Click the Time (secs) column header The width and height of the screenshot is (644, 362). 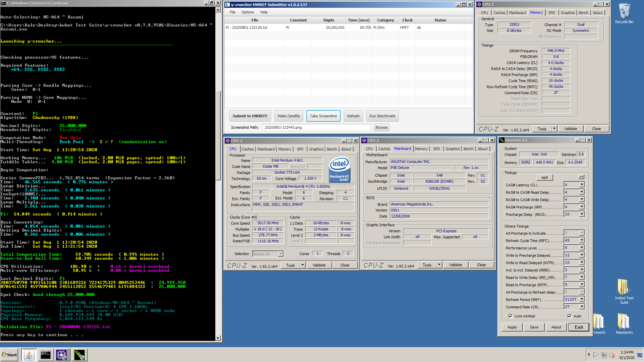[x=359, y=20]
